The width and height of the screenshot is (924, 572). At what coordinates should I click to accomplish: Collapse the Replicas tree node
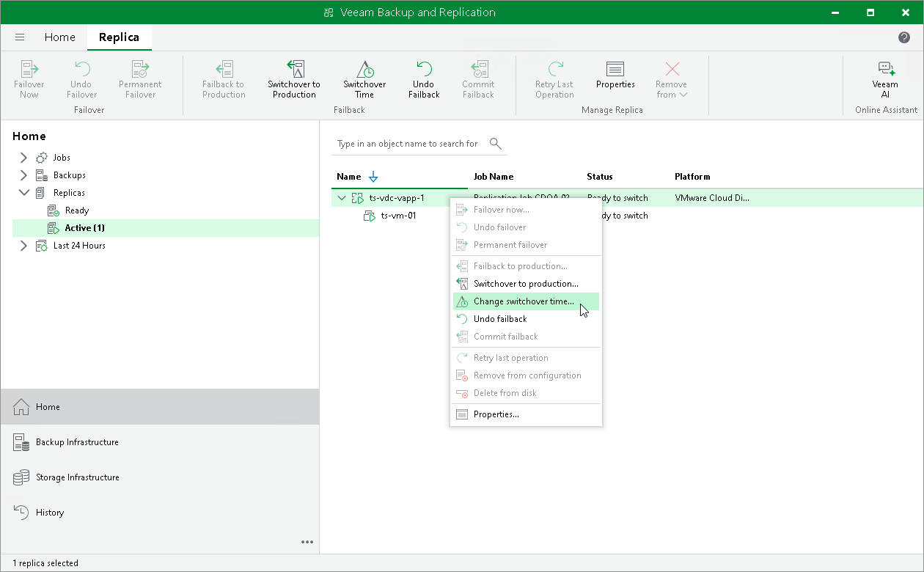click(x=23, y=193)
